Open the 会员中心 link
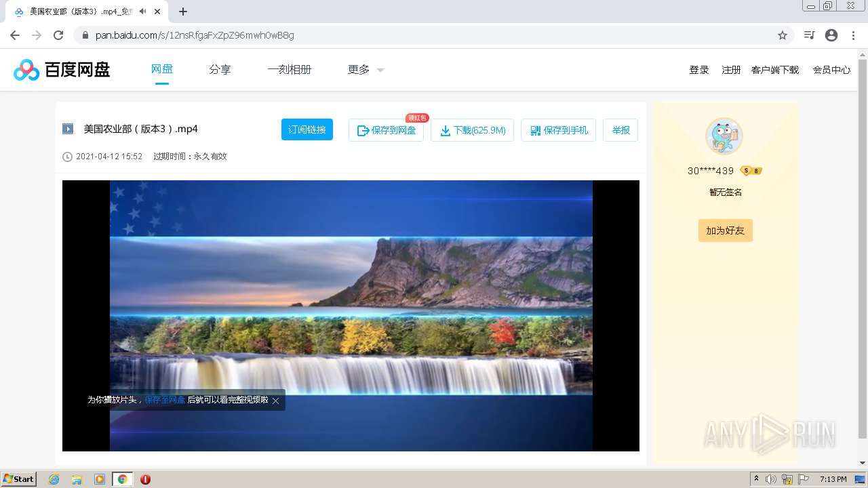 831,70
